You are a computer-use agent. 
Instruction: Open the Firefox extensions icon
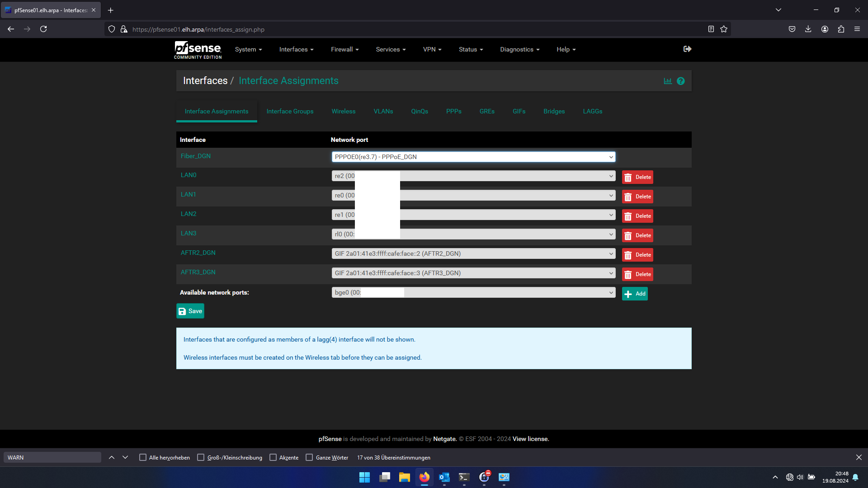[841, 29]
